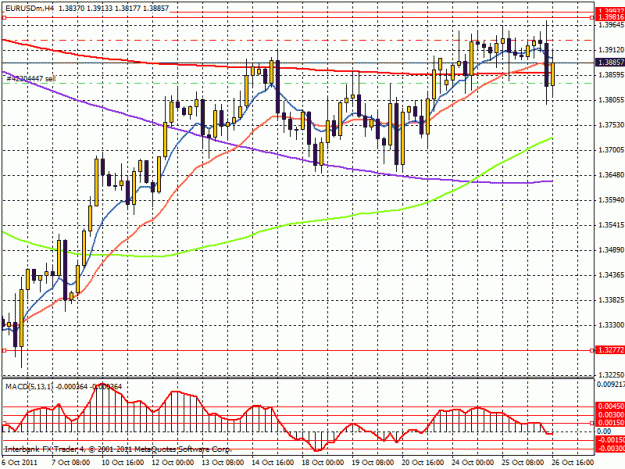
Task: Click price scale value 1.35940
Action: 611,200
